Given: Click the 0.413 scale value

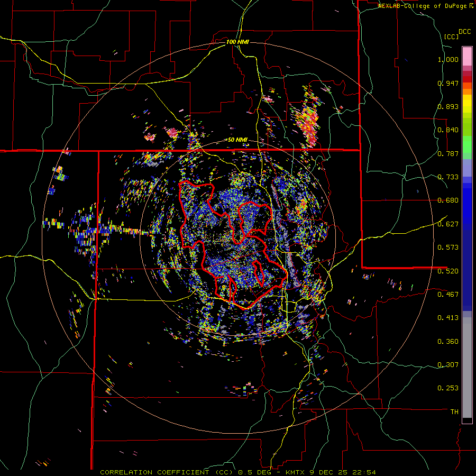Looking at the screenshot, I should tap(448, 317).
